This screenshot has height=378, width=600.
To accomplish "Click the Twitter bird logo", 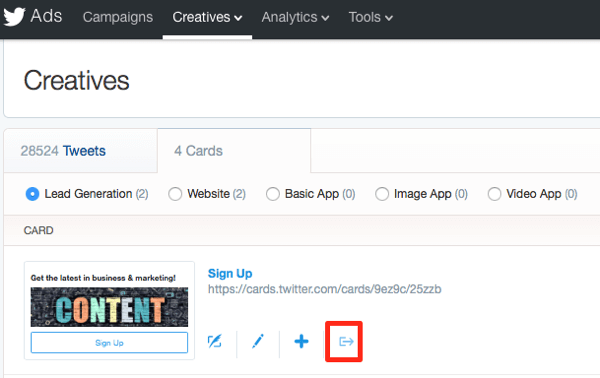I will [14, 17].
